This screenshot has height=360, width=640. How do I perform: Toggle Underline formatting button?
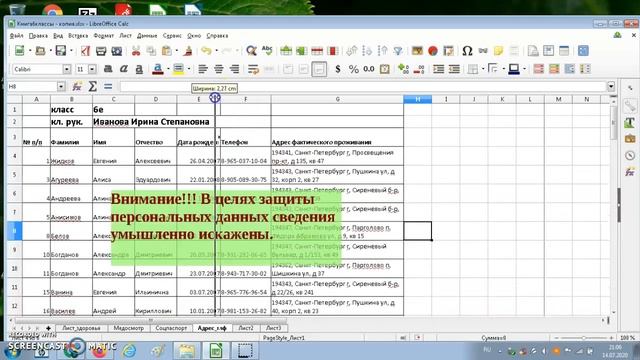(139, 69)
